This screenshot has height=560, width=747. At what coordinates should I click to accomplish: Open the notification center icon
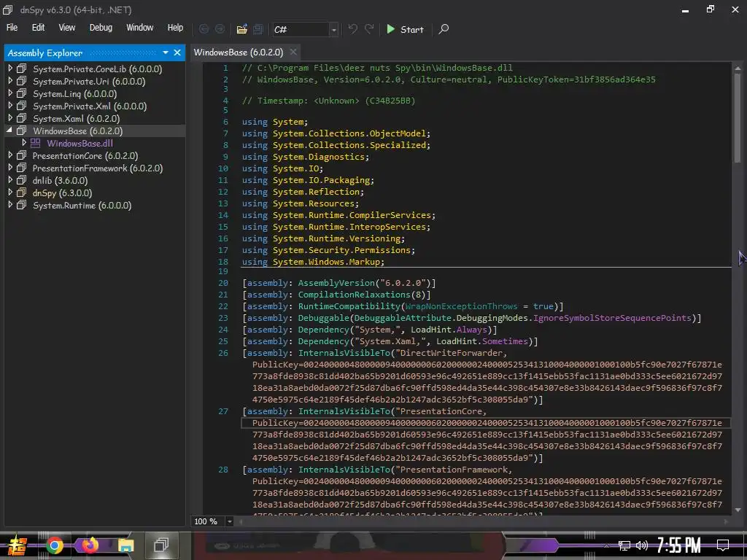[x=723, y=545]
